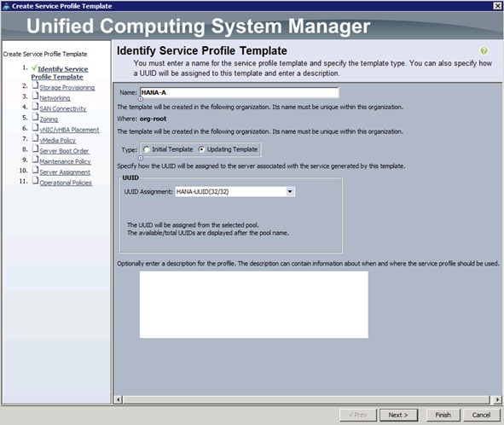The width and height of the screenshot is (504, 425).
Task: Cancel the template creation wizard
Action: point(481,415)
